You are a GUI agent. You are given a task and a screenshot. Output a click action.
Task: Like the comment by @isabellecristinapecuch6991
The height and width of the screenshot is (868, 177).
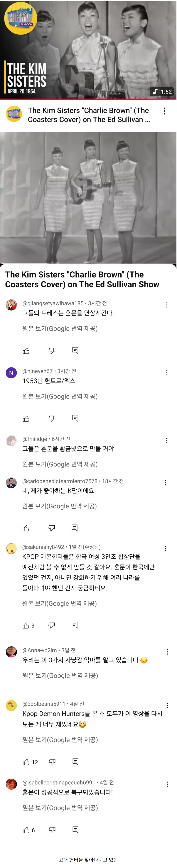click(x=26, y=830)
